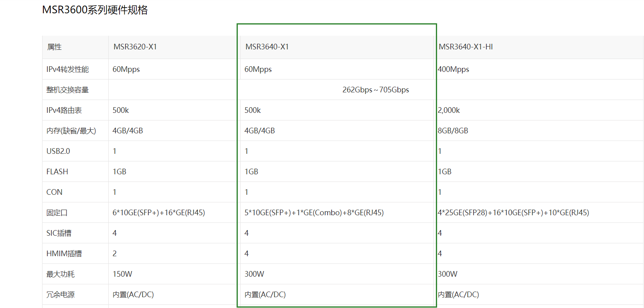
Task: Select the FLASH "1GB" value under MSR3640-X1-HI
Action: (x=445, y=172)
